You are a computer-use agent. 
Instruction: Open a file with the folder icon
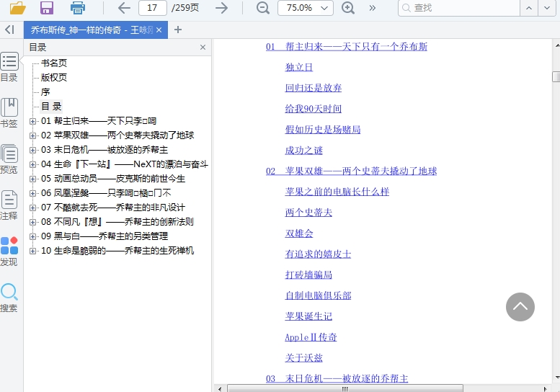click(18, 7)
